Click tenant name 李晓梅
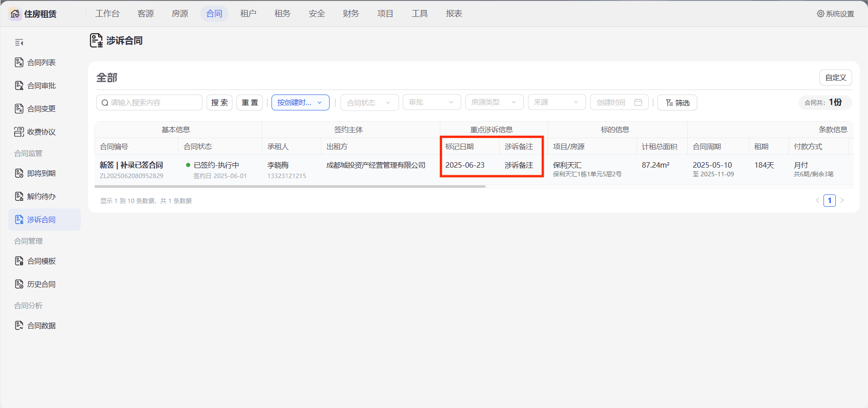The height and width of the screenshot is (408, 868). [278, 165]
